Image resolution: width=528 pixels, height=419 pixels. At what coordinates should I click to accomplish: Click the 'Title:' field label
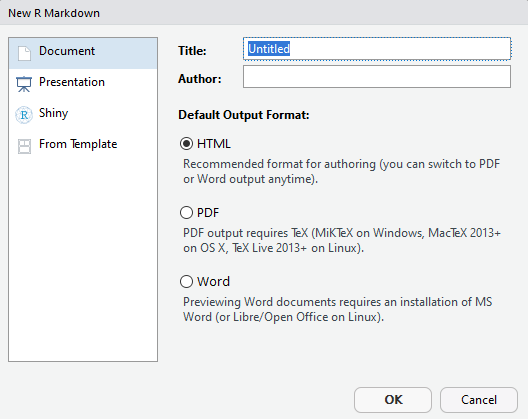tap(192, 51)
